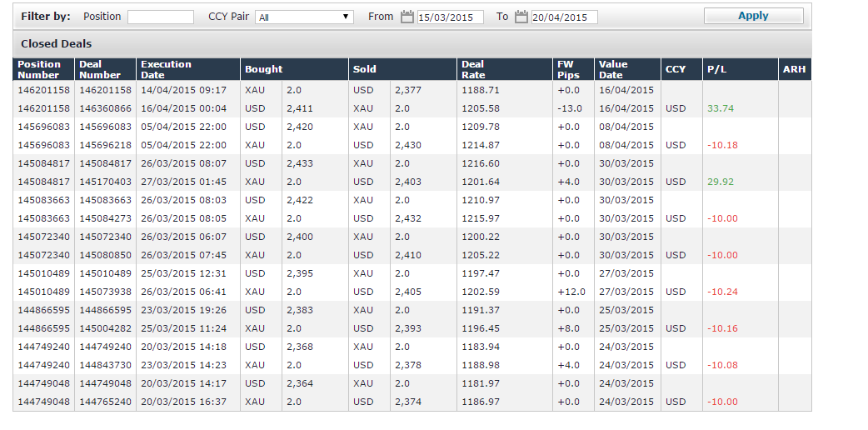Click FW Pips value +8.0
The height and width of the screenshot is (430, 868).
tap(568, 328)
